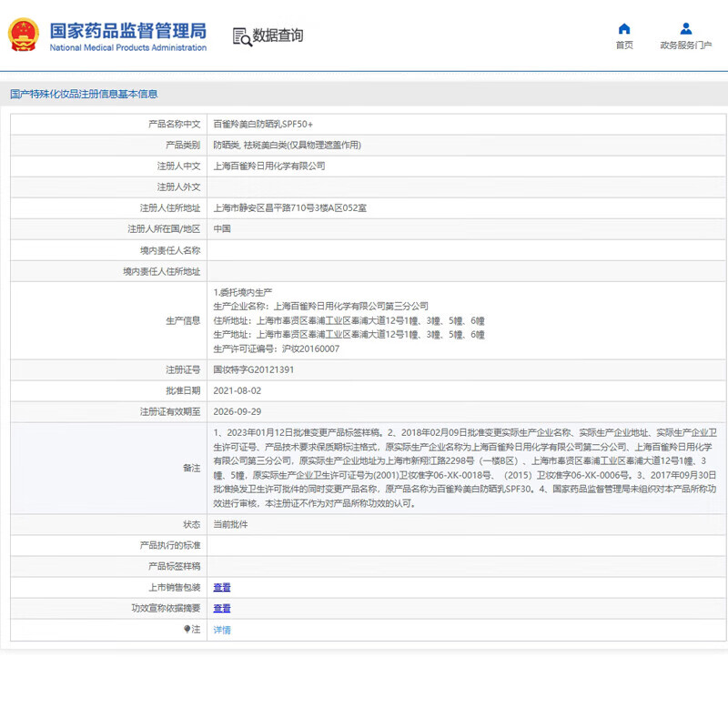The width and height of the screenshot is (728, 728).
Task: Click the national emblem logo
Action: click(x=25, y=35)
